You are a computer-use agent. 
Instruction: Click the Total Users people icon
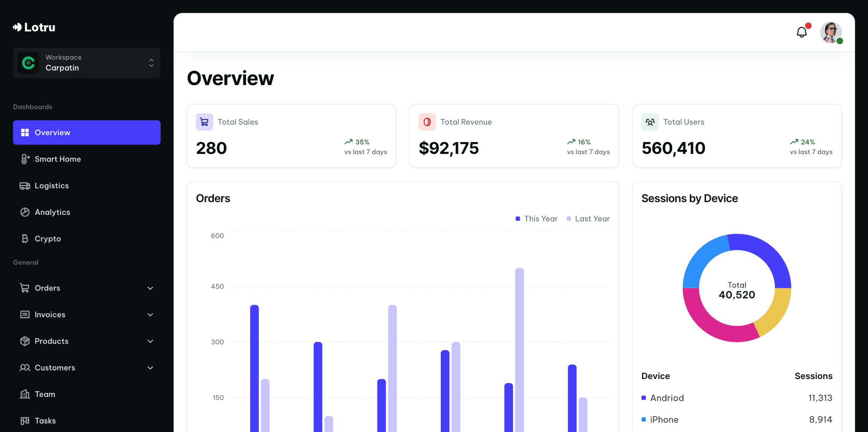click(x=650, y=122)
